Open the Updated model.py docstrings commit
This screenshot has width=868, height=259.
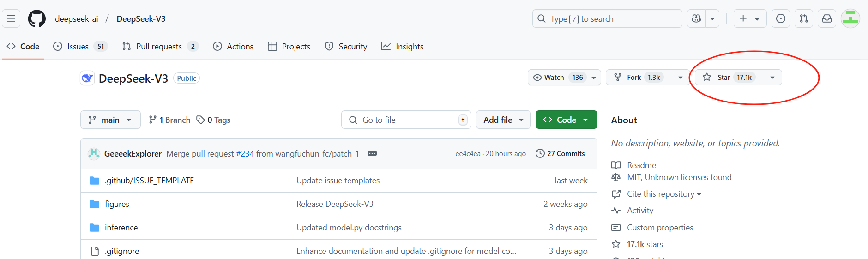pyautogui.click(x=349, y=228)
